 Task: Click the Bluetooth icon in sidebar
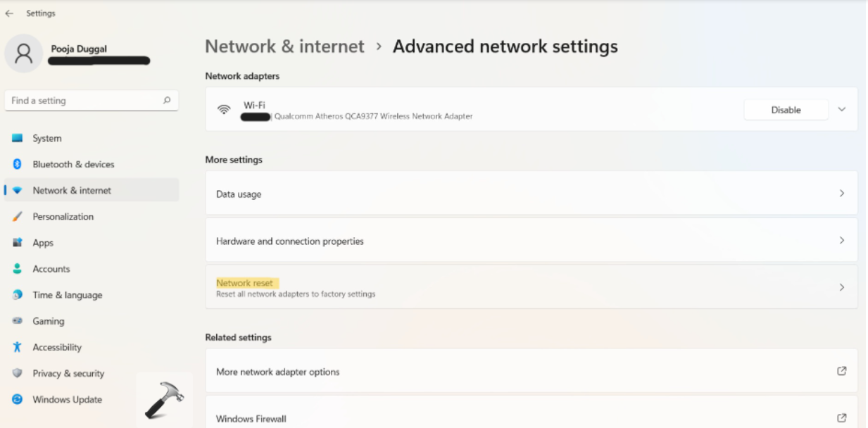18,165
